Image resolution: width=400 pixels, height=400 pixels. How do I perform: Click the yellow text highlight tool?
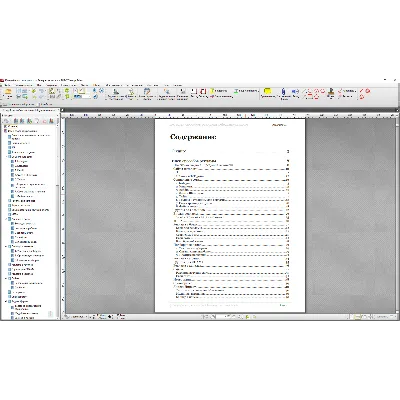(212, 91)
